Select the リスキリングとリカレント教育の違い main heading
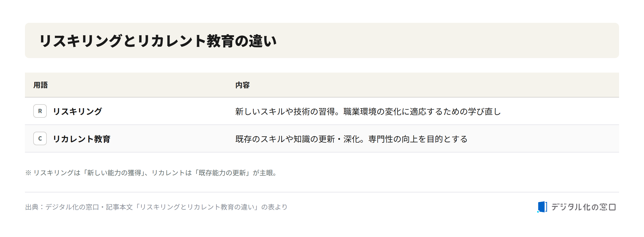 (x=158, y=41)
